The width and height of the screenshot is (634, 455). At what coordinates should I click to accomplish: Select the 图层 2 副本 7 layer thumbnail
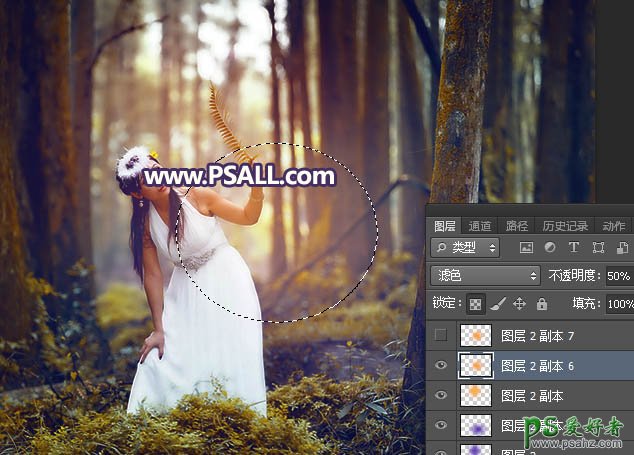tap(475, 335)
